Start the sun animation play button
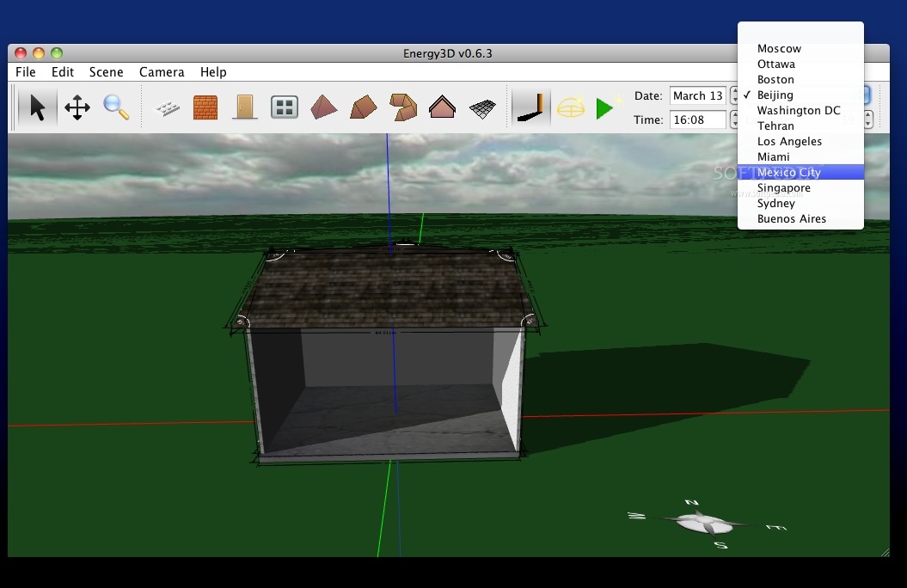Viewport: 907px width, 588px height. point(607,107)
